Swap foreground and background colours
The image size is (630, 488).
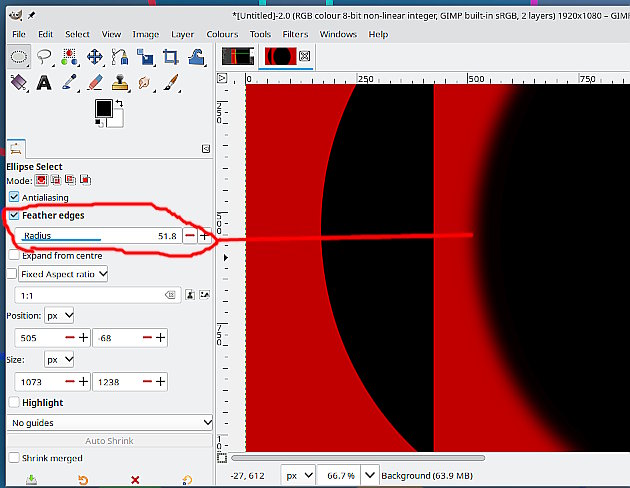120,102
